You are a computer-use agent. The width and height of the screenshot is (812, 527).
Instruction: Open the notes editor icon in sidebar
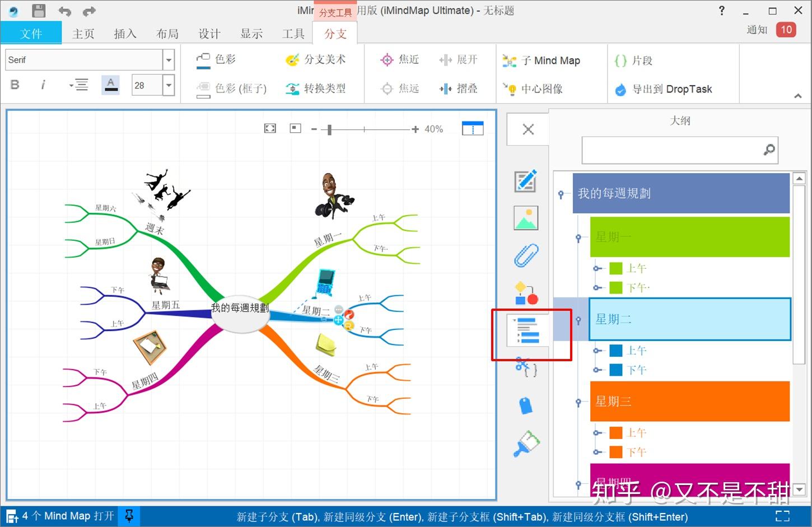526,181
